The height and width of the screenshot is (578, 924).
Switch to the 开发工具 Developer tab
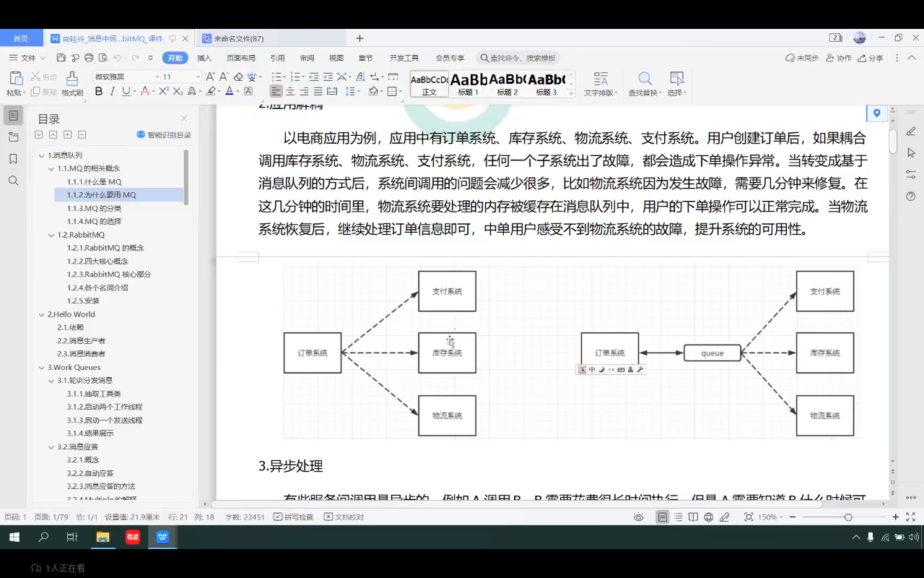[404, 58]
